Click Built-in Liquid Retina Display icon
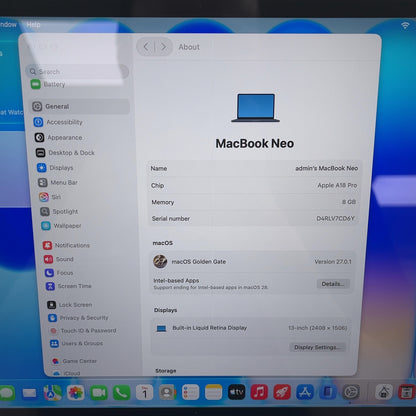Image resolution: width=416 pixels, height=416 pixels. pyautogui.click(x=161, y=329)
